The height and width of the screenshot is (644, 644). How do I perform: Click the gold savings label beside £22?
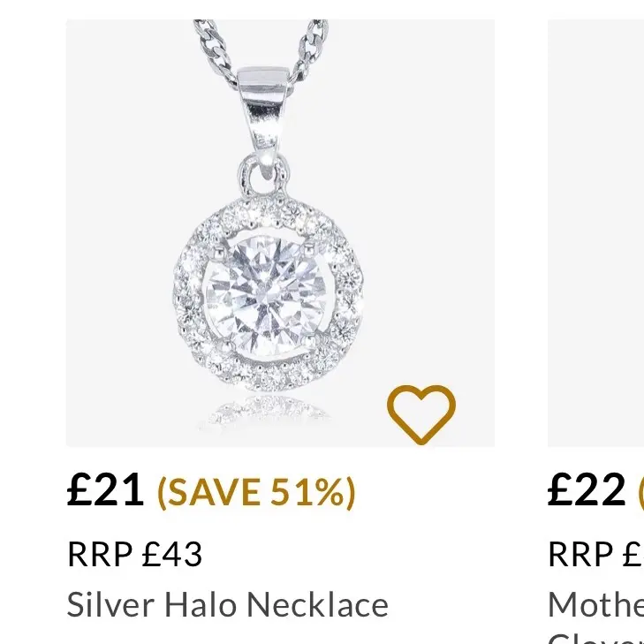click(640, 492)
